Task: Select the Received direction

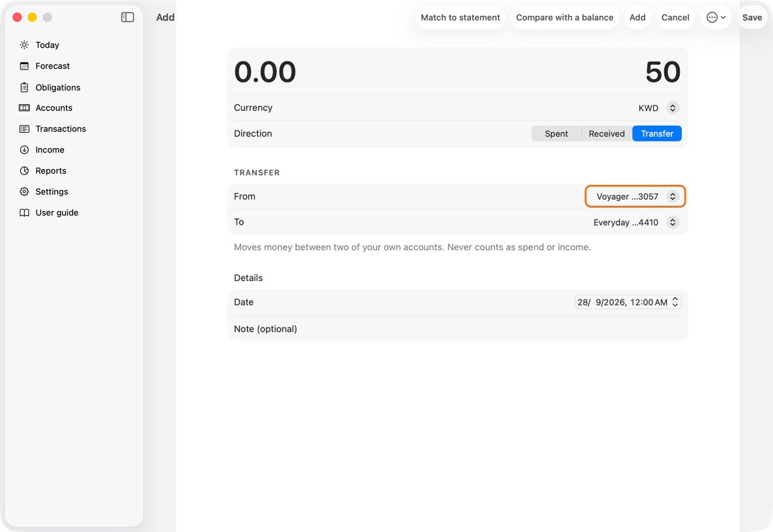Action: (x=607, y=134)
